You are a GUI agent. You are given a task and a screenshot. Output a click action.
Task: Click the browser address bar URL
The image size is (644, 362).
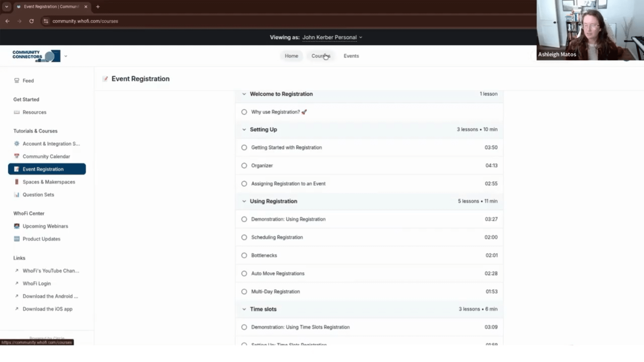85,21
